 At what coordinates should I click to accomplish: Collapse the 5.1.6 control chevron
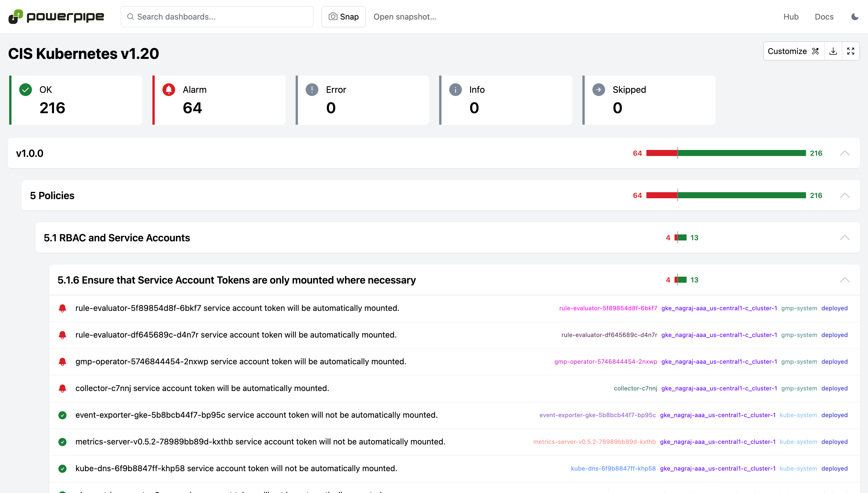pyautogui.click(x=845, y=280)
